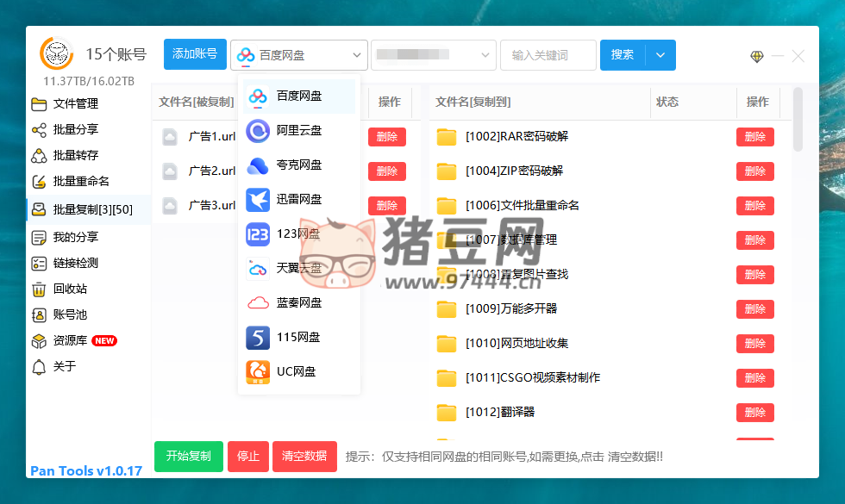Collapse the 百度网盘 drive combo box

click(299, 55)
